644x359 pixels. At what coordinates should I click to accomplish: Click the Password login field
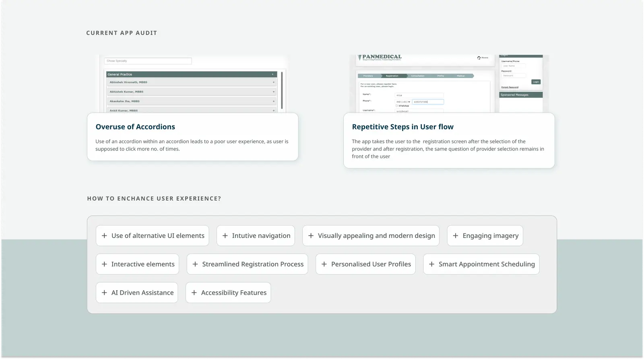(x=513, y=76)
